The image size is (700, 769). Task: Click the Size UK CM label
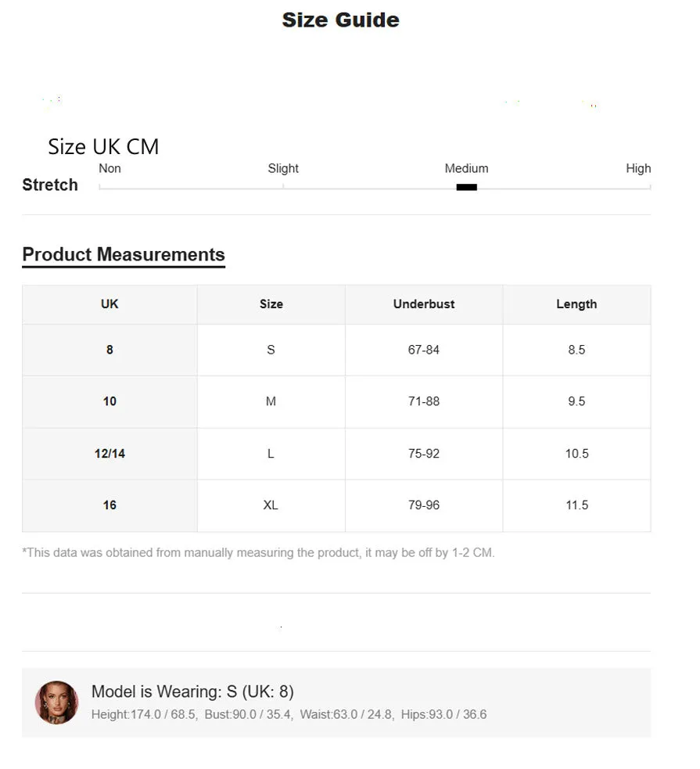tap(103, 146)
